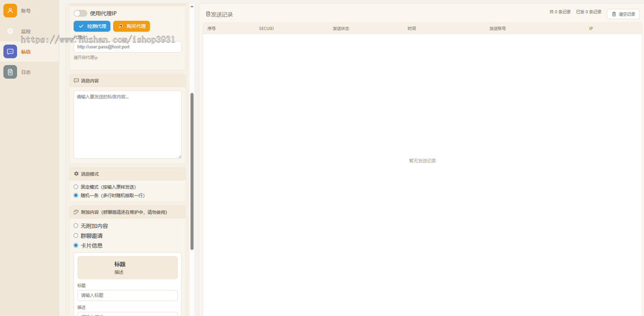Click the 已发 0 条记录 sent count text
Screen dimensions: 644x316
pos(589,11)
